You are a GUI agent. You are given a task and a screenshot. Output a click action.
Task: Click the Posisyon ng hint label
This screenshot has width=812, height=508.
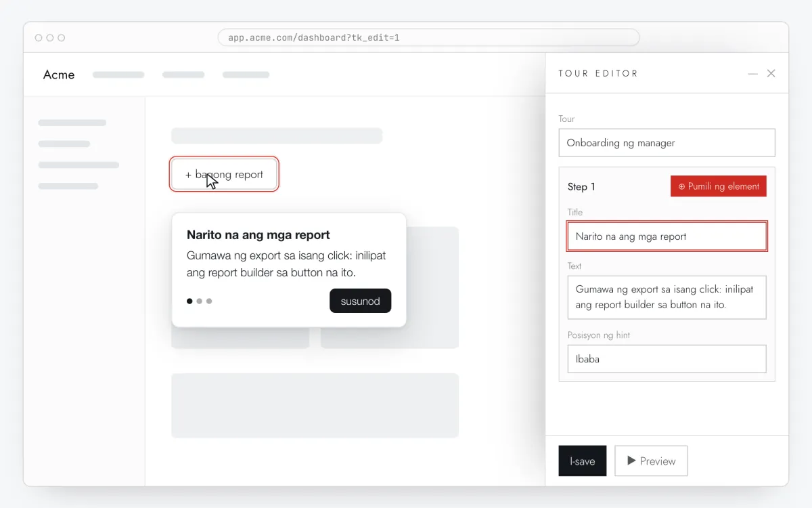(599, 335)
